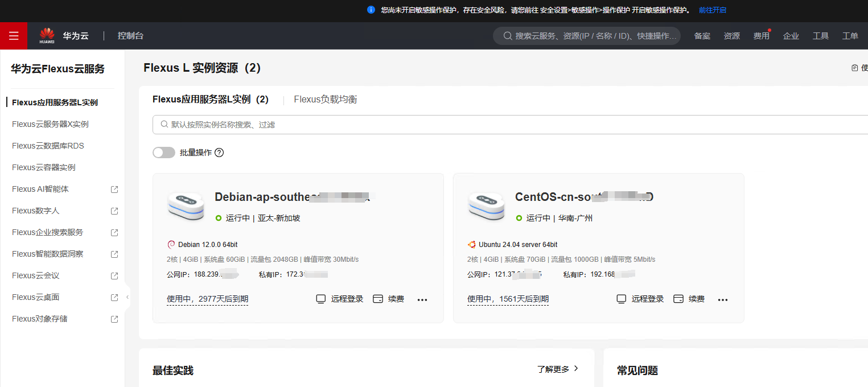Open the red hamburger main menu

tap(14, 36)
